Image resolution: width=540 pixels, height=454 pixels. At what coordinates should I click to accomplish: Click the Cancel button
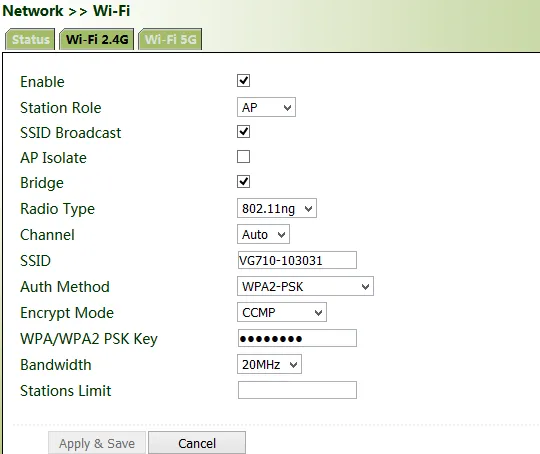197,443
